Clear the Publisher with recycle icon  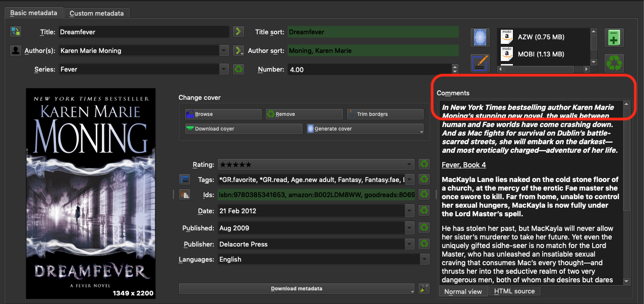[424, 244]
